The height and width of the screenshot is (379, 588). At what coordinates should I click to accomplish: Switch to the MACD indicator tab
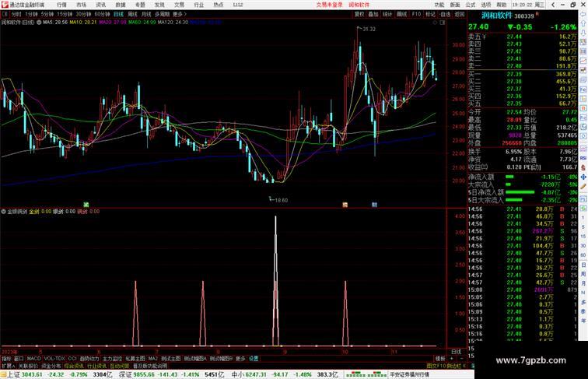point(33,359)
